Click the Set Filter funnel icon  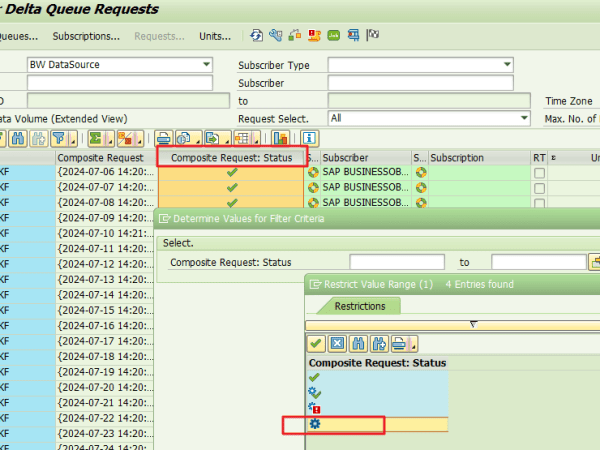(x=59, y=139)
